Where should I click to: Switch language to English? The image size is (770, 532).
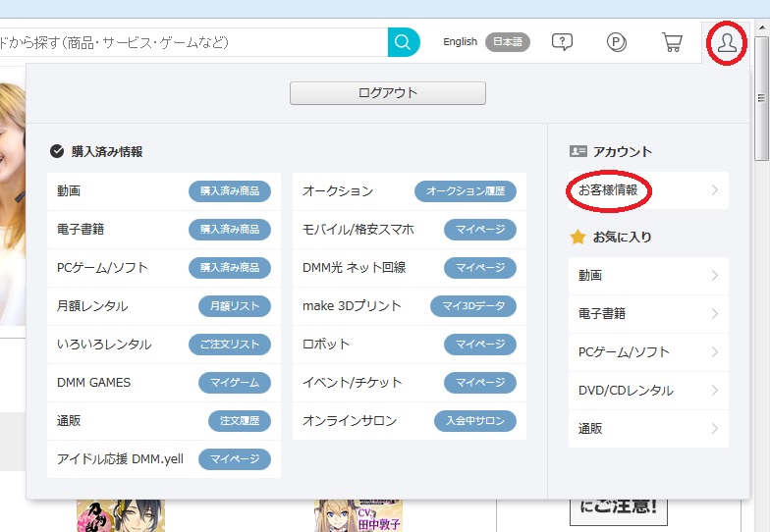(x=460, y=41)
